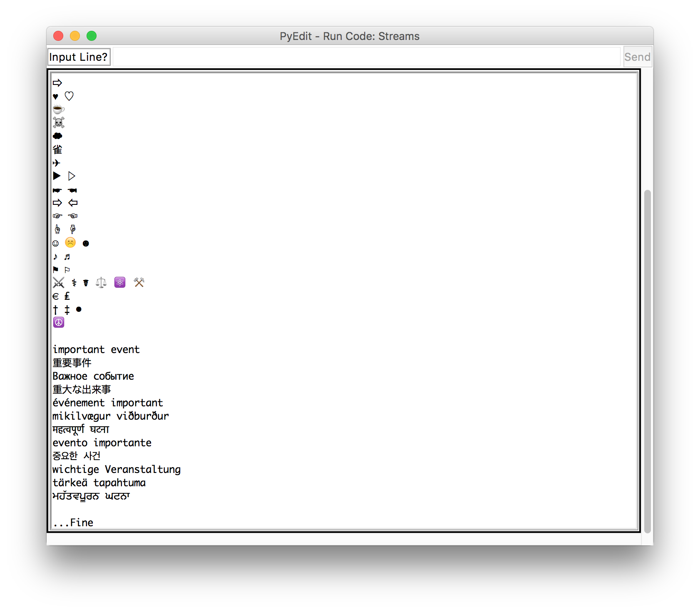Click the double music note symbol
700x612 pixels.
point(67,256)
